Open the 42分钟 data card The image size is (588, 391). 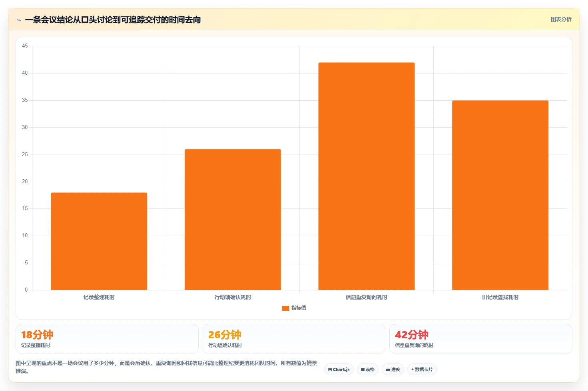481,339
